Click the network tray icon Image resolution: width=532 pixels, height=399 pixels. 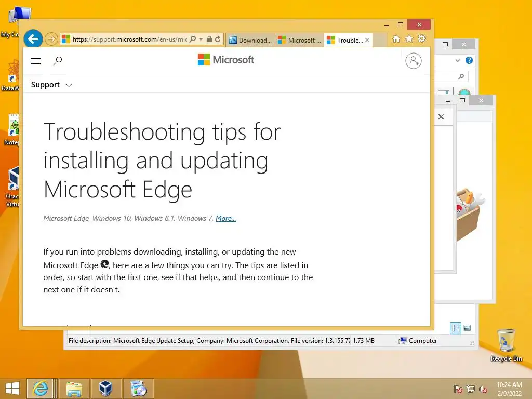point(471,389)
